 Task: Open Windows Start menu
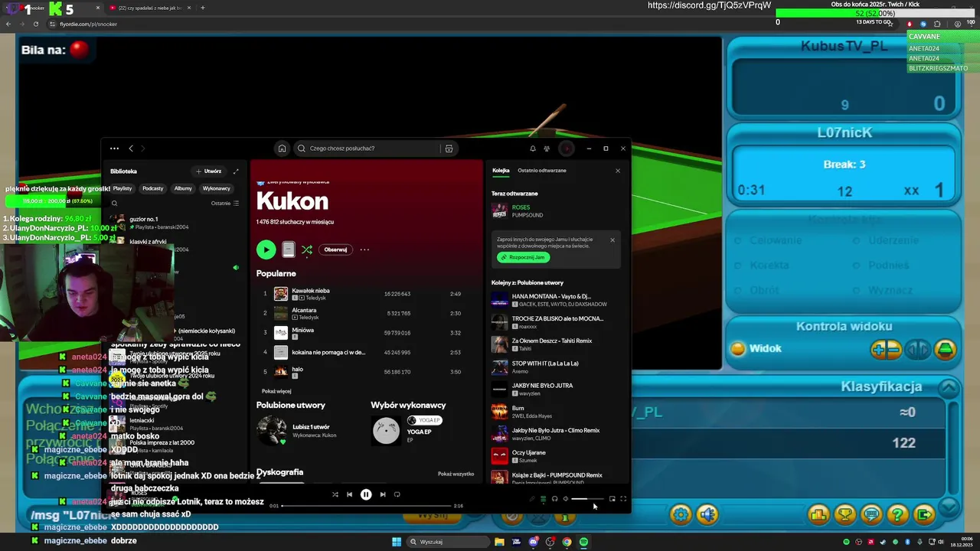pyautogui.click(x=397, y=542)
